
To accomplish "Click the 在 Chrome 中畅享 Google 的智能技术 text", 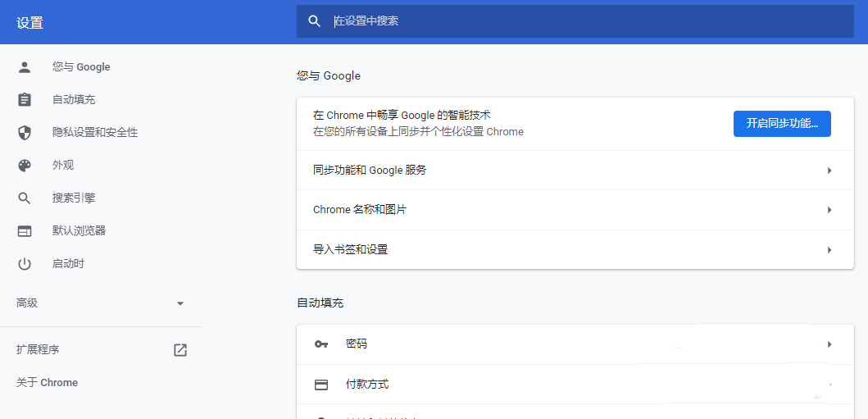I will [x=402, y=116].
